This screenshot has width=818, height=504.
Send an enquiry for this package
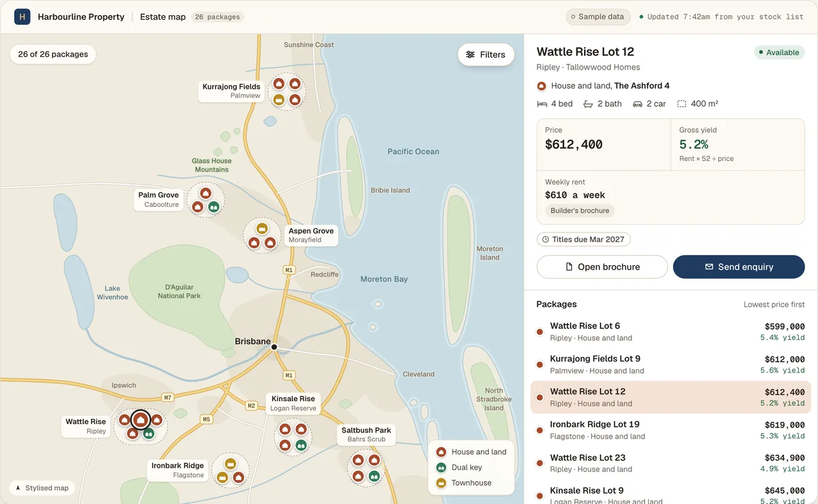click(x=739, y=267)
